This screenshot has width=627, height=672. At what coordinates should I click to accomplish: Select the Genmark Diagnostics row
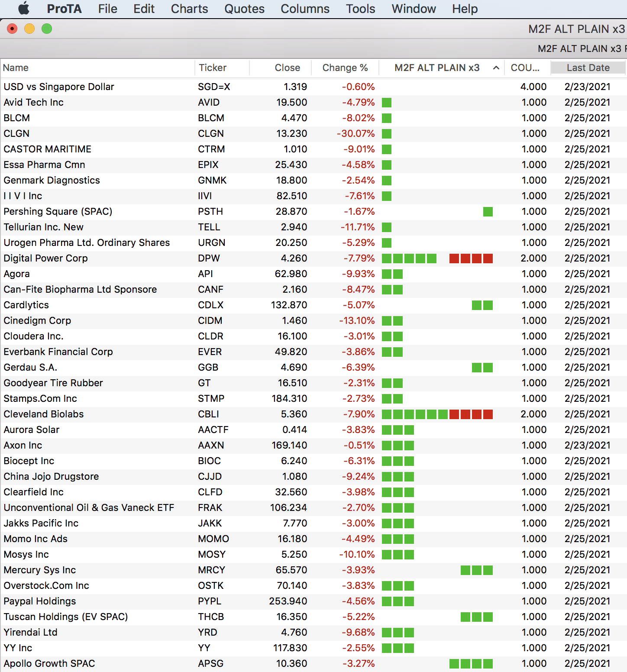click(313, 181)
